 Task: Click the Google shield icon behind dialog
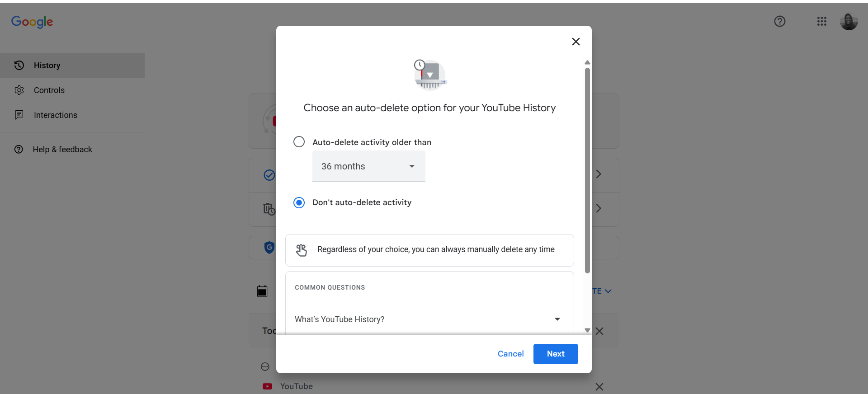point(269,247)
